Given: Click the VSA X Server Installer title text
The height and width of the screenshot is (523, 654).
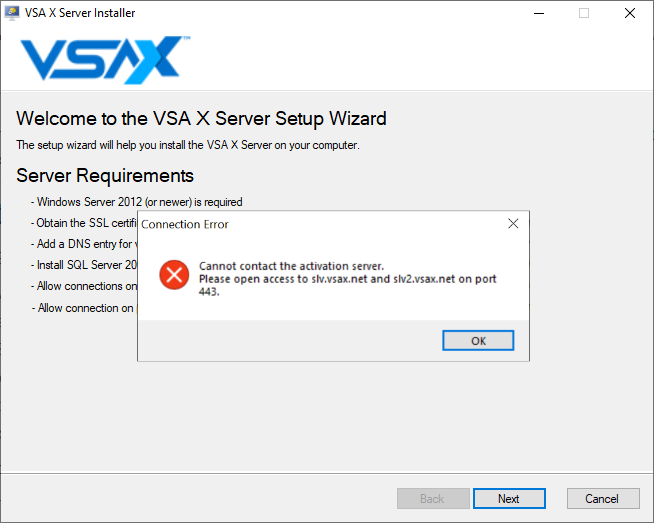Looking at the screenshot, I should pos(80,13).
